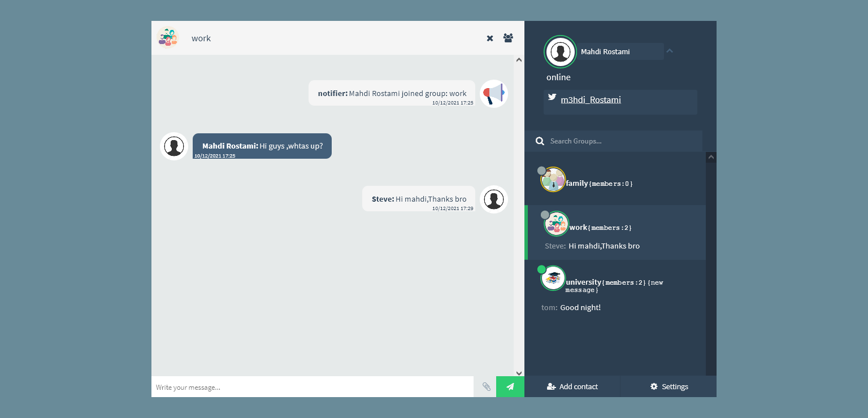Click the Add contact button
This screenshot has width=868, height=418.
tap(572, 386)
